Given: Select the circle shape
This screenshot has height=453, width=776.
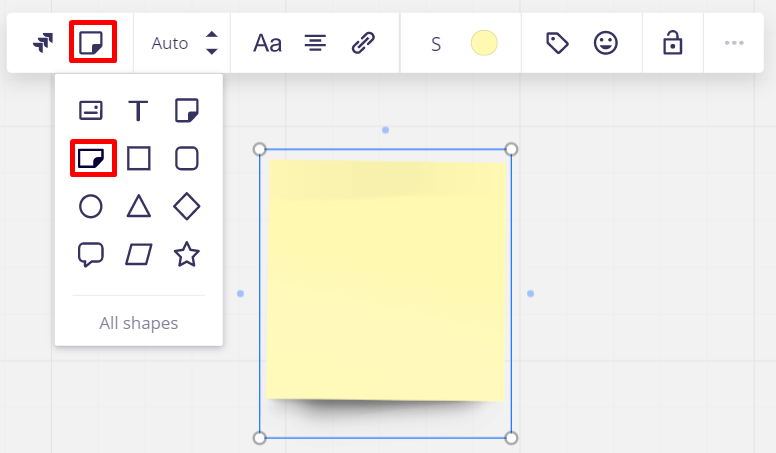Looking at the screenshot, I should pyautogui.click(x=91, y=206).
